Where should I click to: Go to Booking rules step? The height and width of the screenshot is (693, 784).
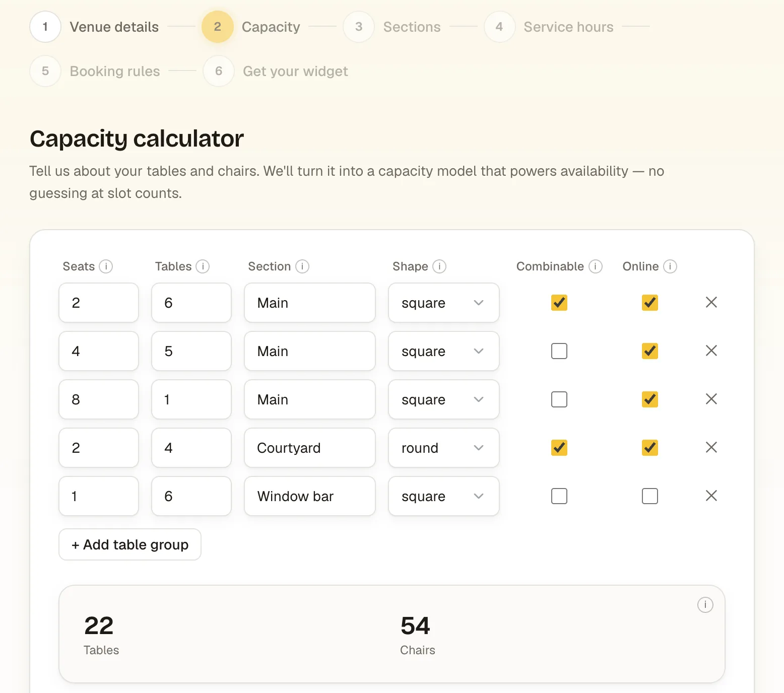pyautogui.click(x=95, y=71)
